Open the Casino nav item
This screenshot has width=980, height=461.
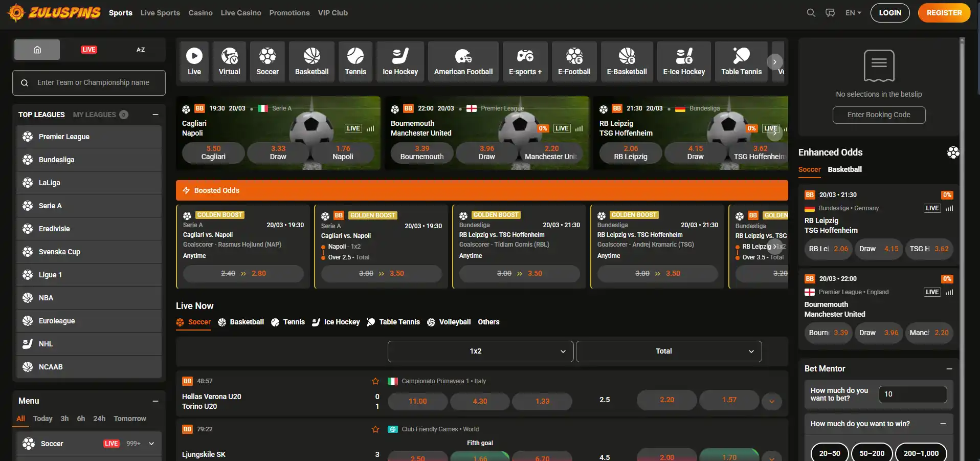coord(201,13)
